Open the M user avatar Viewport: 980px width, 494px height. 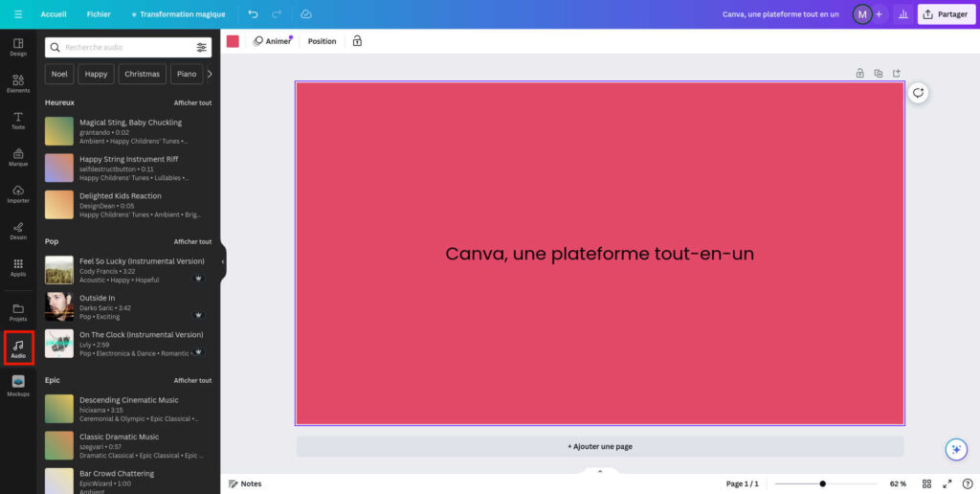[x=862, y=13]
